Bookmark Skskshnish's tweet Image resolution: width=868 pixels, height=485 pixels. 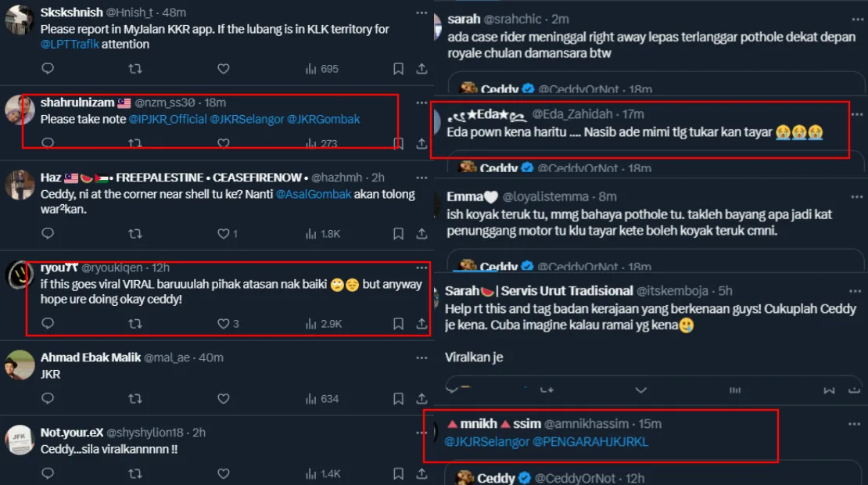pyautogui.click(x=398, y=69)
